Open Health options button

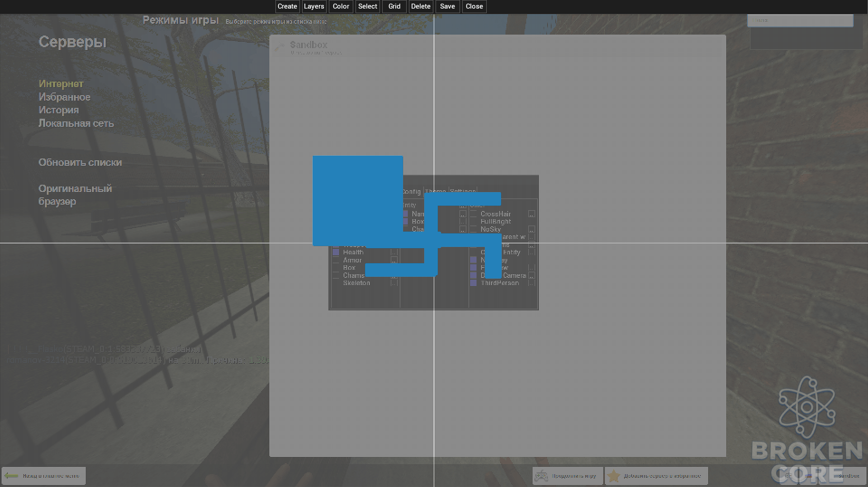pos(394,252)
